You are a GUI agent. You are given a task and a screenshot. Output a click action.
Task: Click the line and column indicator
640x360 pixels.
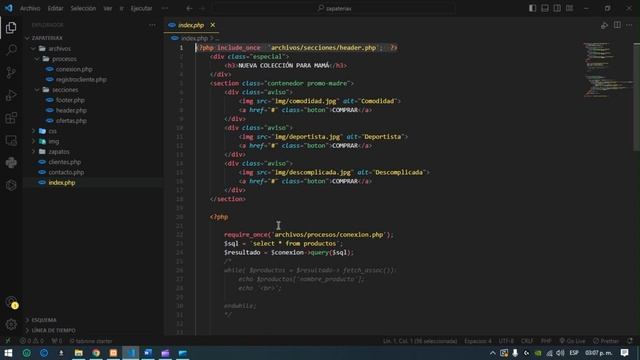click(x=420, y=341)
